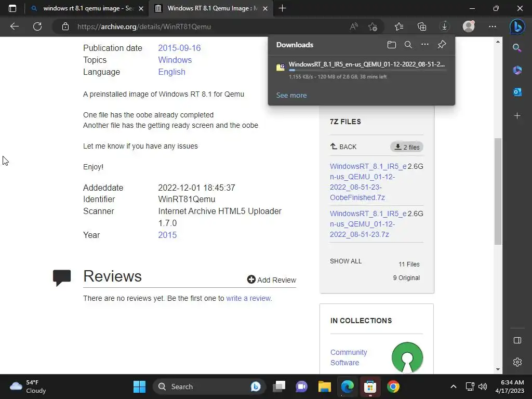Toggle the sidebar hide panel icon
The width and height of the screenshot is (532, 399).
tap(517, 340)
